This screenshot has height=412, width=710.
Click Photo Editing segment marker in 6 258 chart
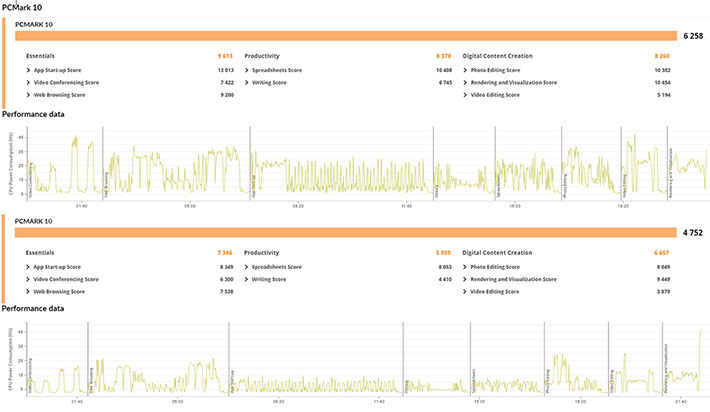tap(565, 186)
